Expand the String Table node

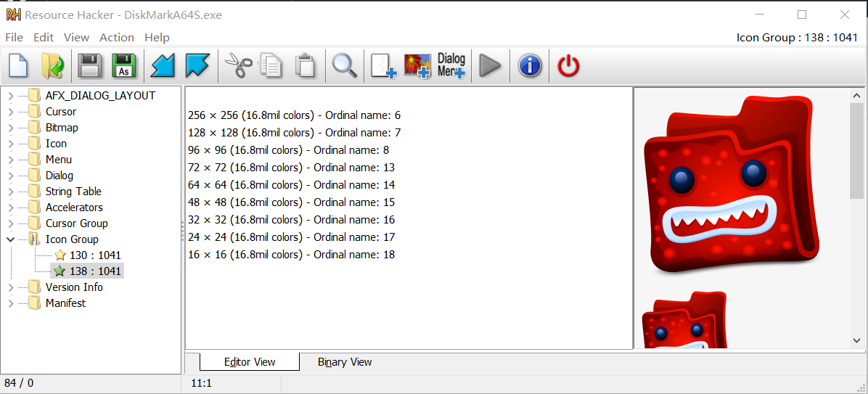[11, 192]
